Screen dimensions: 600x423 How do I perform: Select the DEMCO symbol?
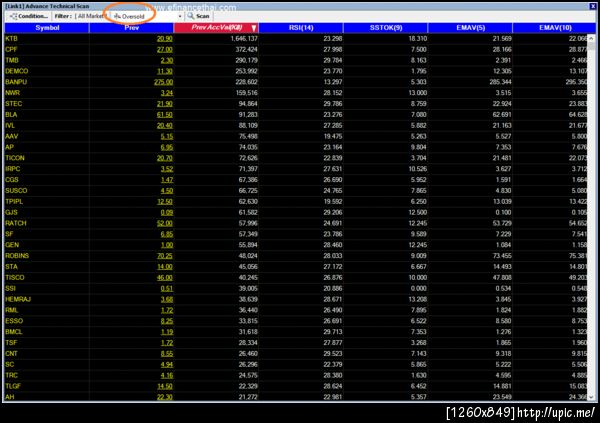(16, 71)
